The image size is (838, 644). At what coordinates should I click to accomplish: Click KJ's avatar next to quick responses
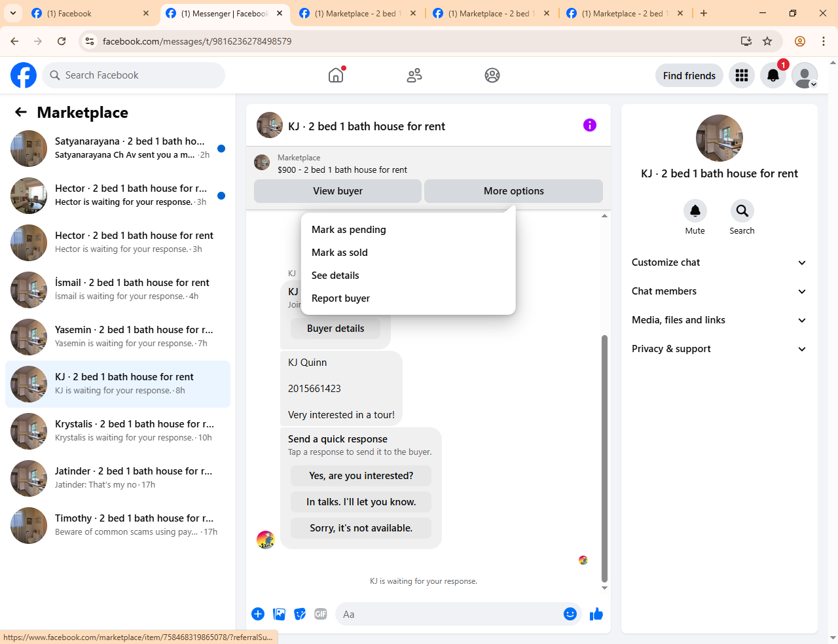266,540
